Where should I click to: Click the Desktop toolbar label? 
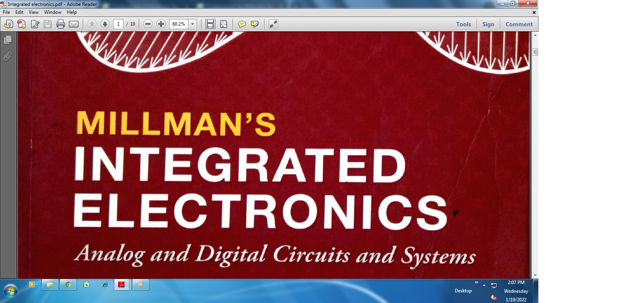(x=463, y=291)
